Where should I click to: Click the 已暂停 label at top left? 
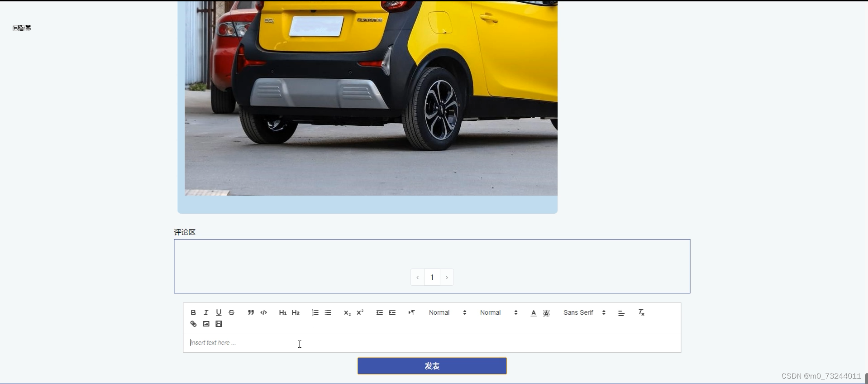(x=22, y=28)
